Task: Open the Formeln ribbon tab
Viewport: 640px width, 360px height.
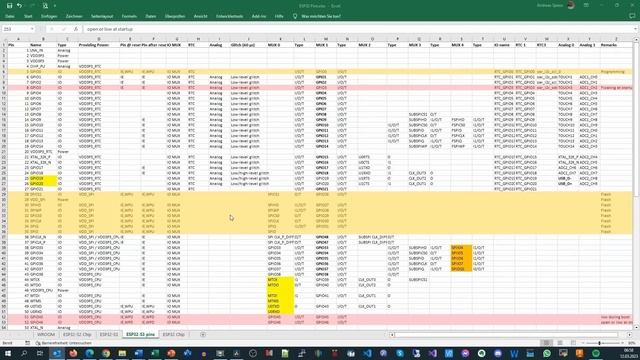Action: click(x=129, y=16)
